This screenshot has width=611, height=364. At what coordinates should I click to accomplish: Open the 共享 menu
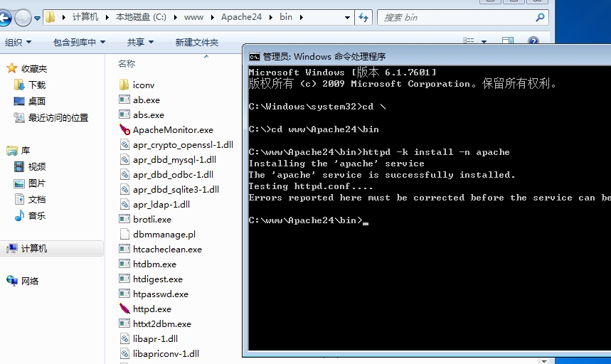click(140, 42)
